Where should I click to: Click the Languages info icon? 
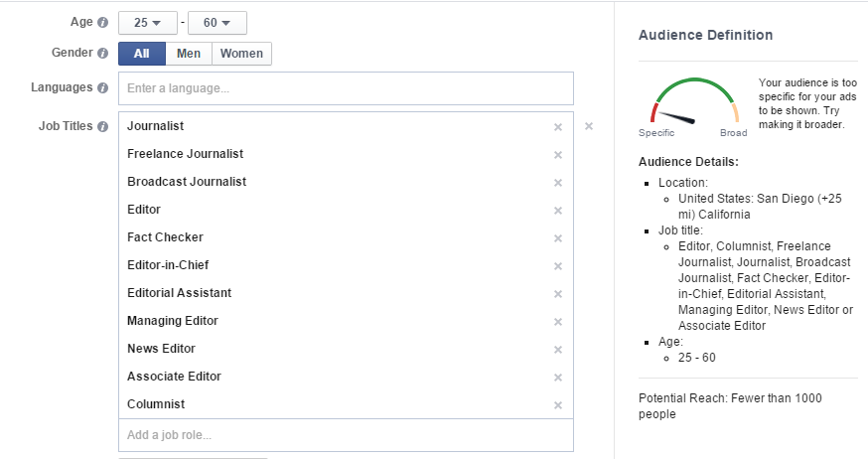[x=102, y=88]
